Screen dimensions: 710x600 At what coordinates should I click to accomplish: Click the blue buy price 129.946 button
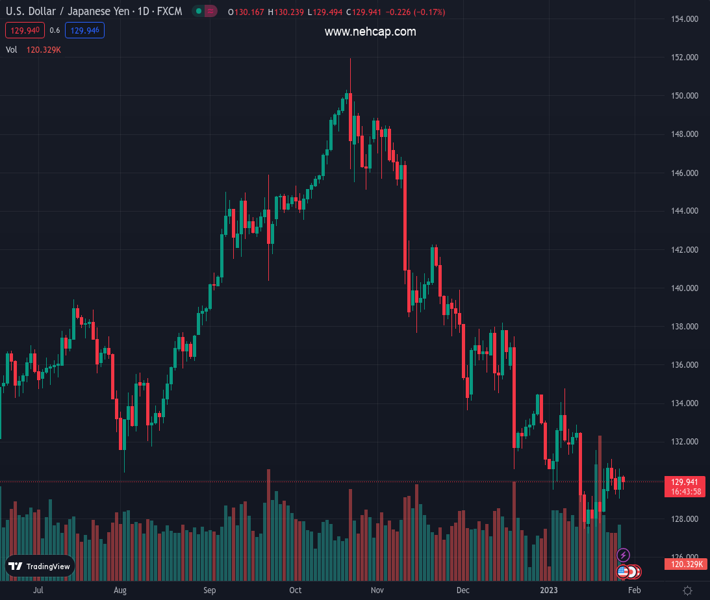coord(86,30)
